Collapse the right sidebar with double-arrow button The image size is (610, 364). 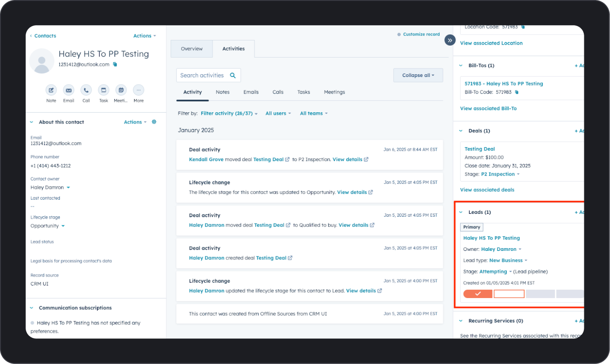(x=450, y=40)
